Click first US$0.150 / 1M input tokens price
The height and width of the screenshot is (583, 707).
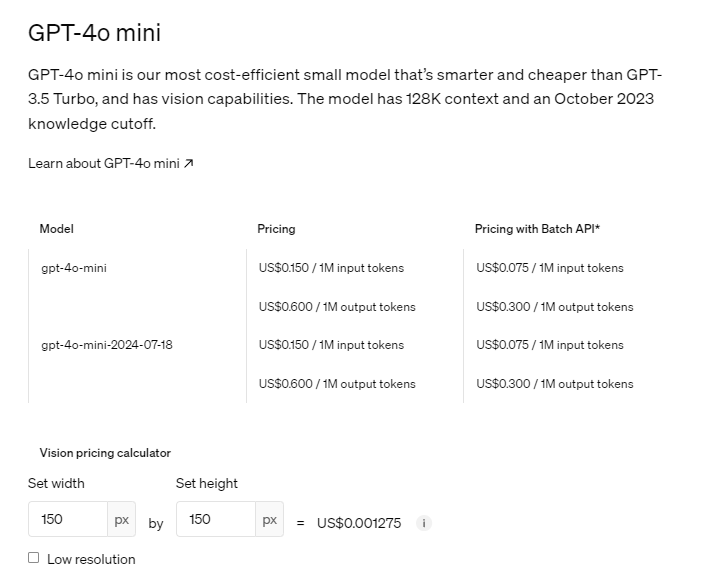pos(331,268)
